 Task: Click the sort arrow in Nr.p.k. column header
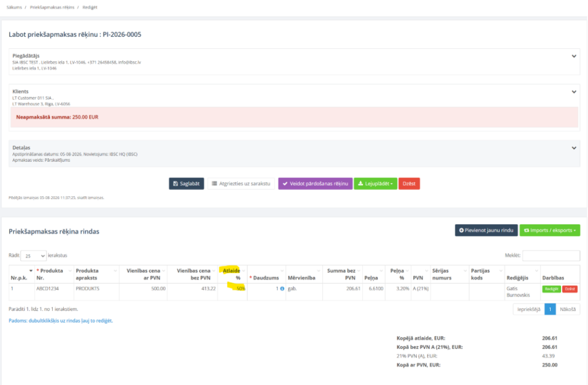tap(31, 271)
